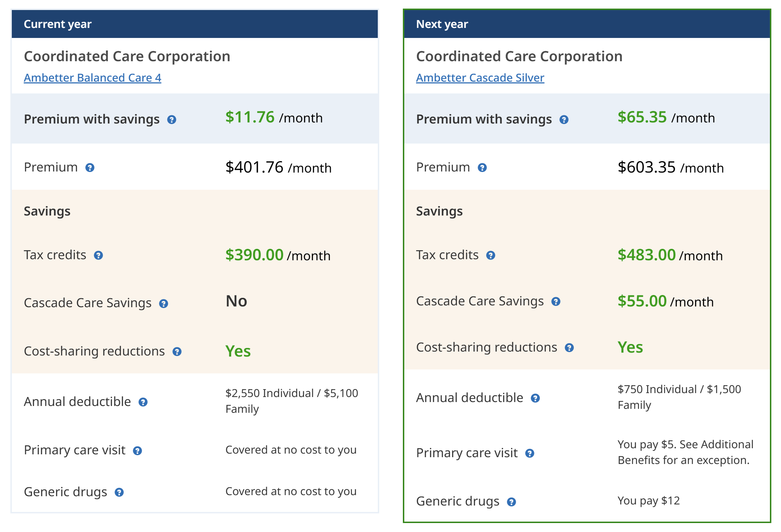Click help icon beside next year Premium with savings
This screenshot has width=781, height=532.
coord(564,120)
